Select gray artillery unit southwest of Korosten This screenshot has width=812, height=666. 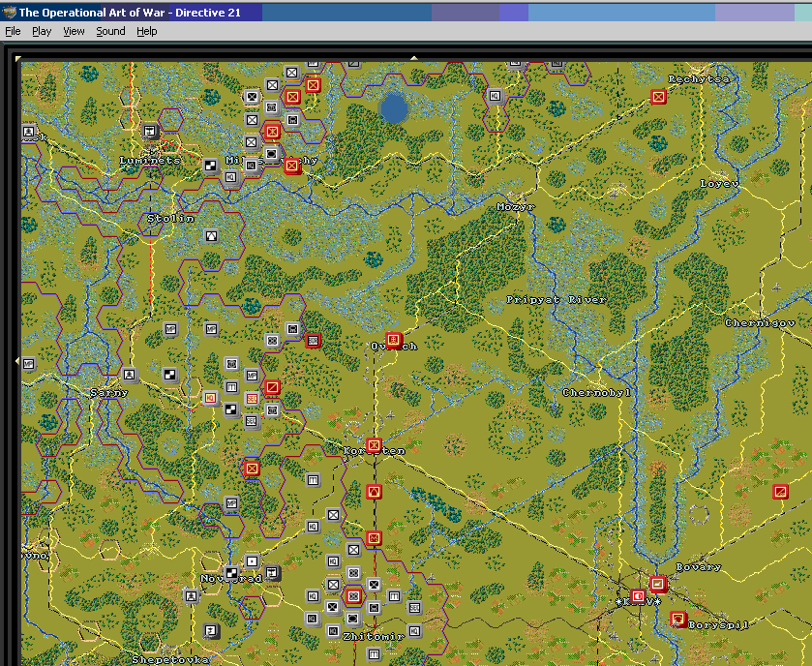click(313, 480)
